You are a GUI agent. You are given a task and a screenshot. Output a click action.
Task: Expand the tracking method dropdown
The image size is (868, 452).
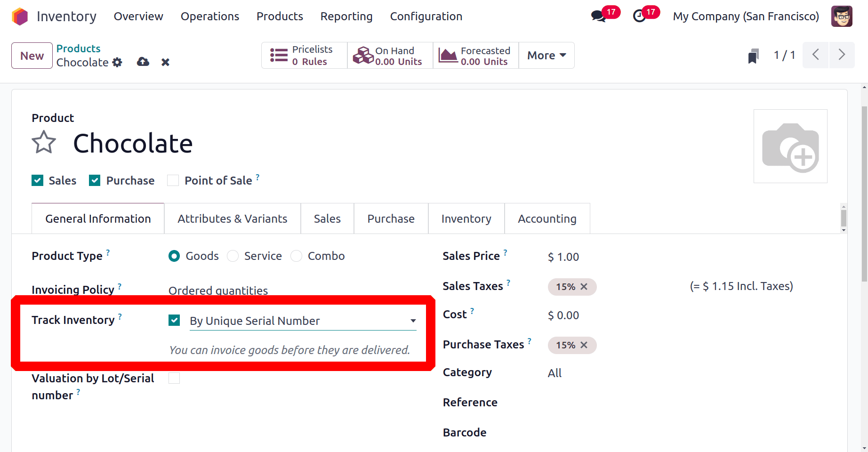(x=413, y=321)
